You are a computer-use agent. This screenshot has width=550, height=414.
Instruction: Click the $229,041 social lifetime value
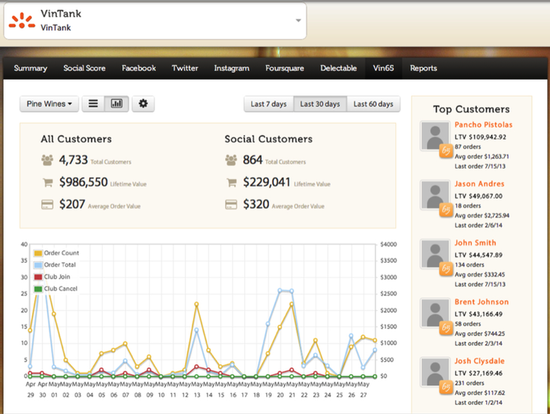267,182
